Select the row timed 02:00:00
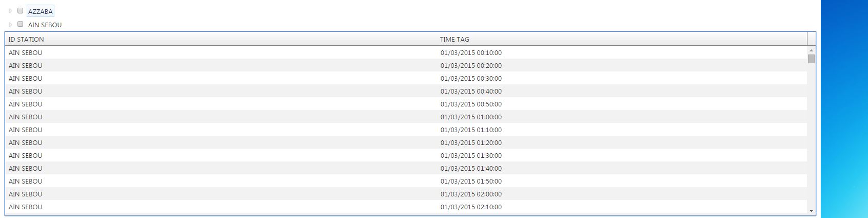The width and height of the screenshot is (868, 218). (471, 194)
